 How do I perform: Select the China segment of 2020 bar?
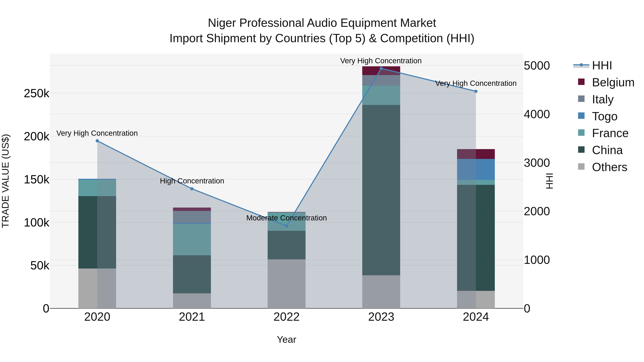point(97,232)
